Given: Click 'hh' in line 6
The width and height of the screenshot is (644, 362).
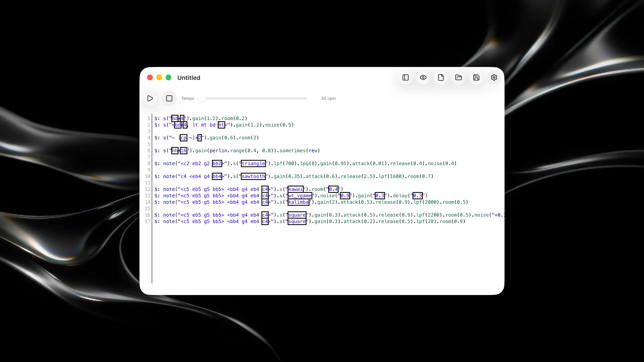Looking at the screenshot, I should pyautogui.click(x=175, y=151).
